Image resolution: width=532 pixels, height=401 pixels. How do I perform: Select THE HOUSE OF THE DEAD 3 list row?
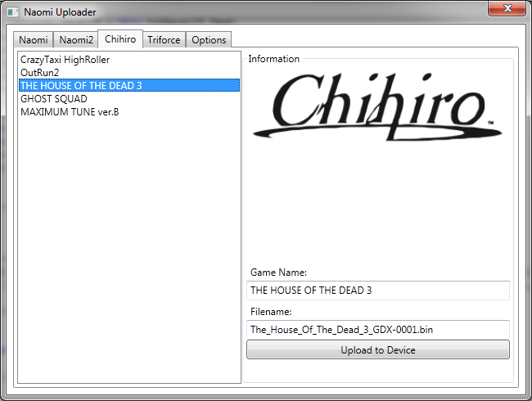click(x=129, y=85)
